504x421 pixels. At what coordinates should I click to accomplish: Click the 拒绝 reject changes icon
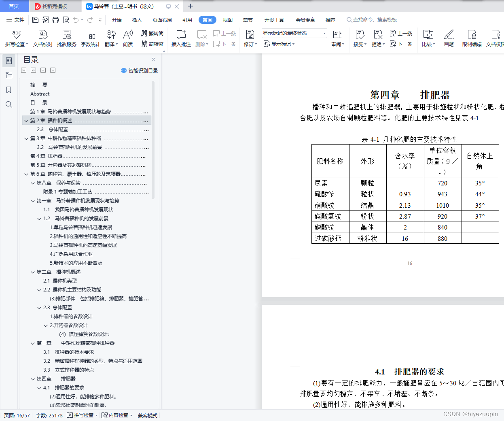point(378,34)
